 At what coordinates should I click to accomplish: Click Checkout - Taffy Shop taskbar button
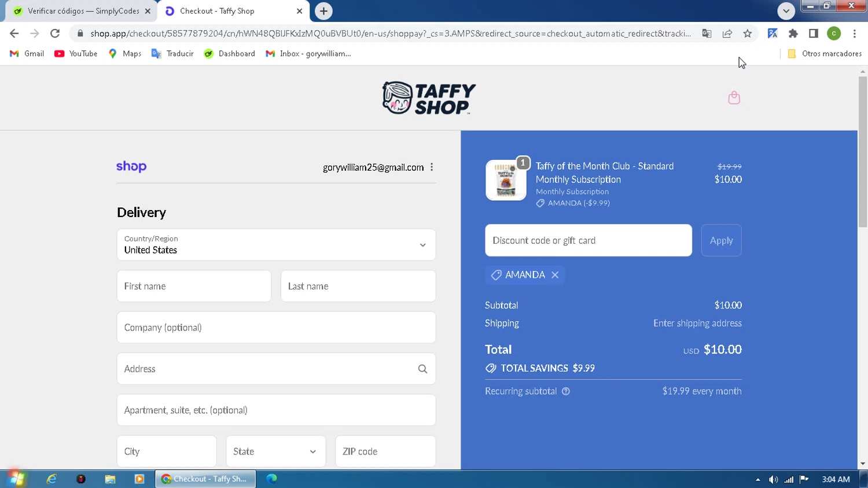205,479
